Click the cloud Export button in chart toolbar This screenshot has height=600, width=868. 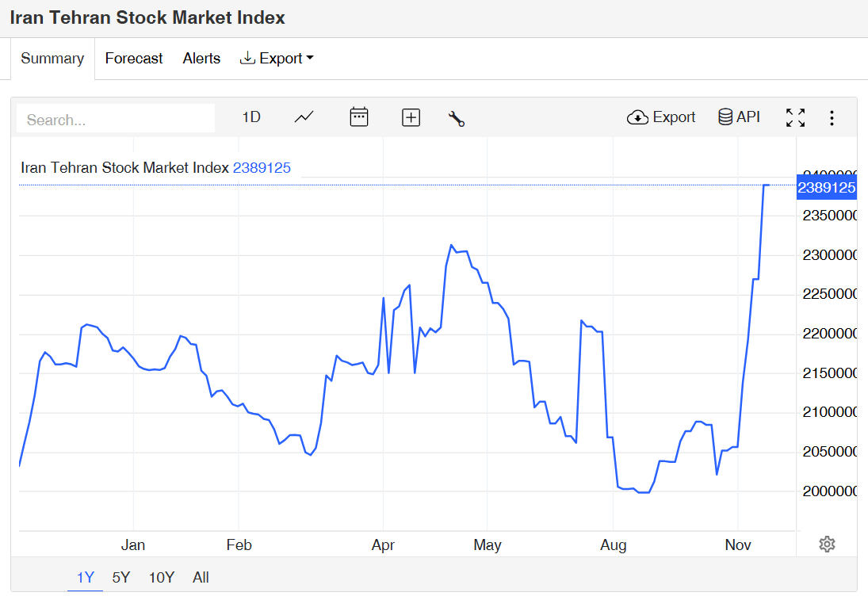(661, 117)
